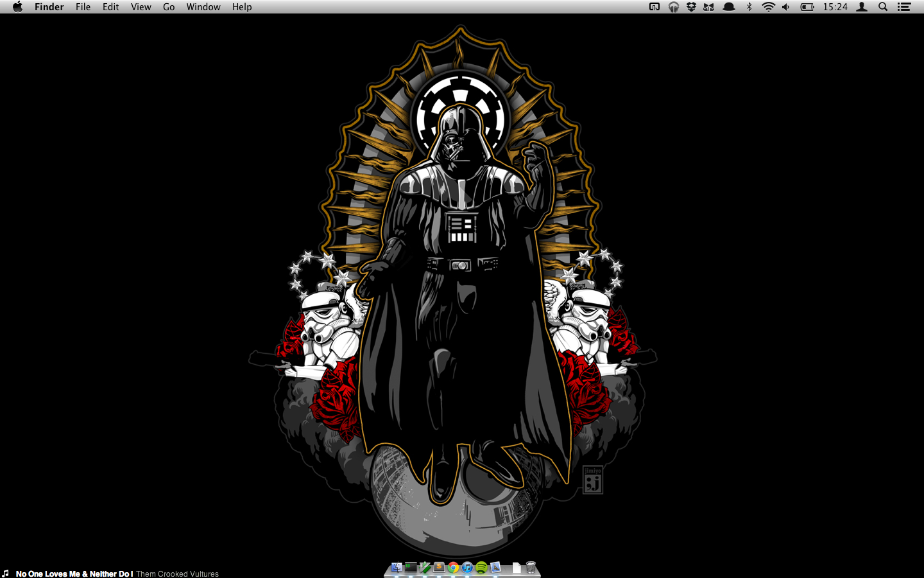Open the headphones menu bar icon

[673, 6]
